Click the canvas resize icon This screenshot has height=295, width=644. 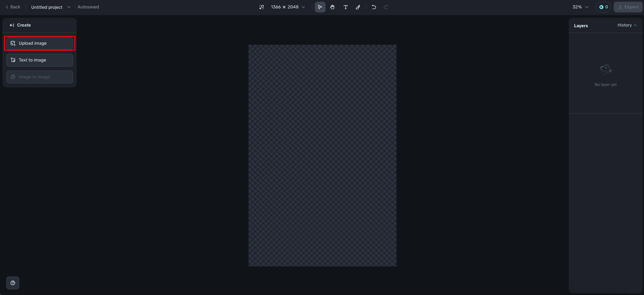[262, 7]
